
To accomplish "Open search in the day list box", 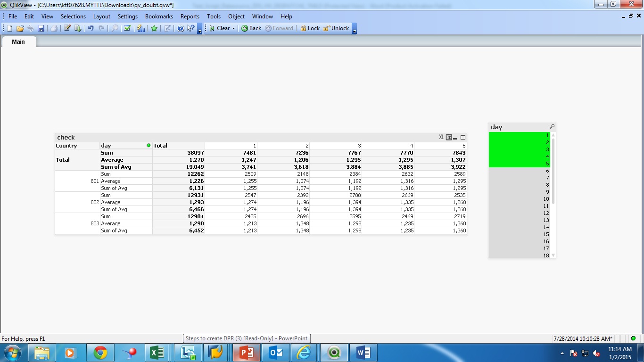I will pos(552,127).
